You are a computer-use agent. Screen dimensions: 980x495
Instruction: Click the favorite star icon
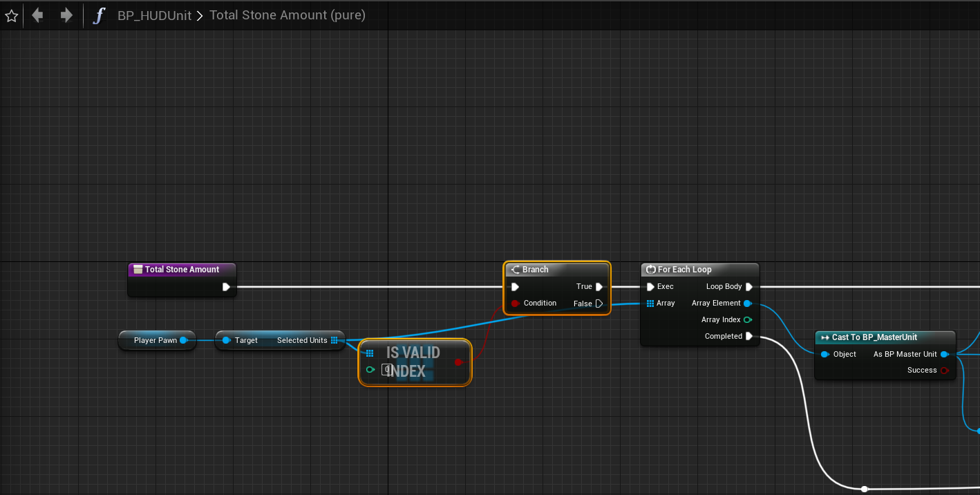pos(12,15)
